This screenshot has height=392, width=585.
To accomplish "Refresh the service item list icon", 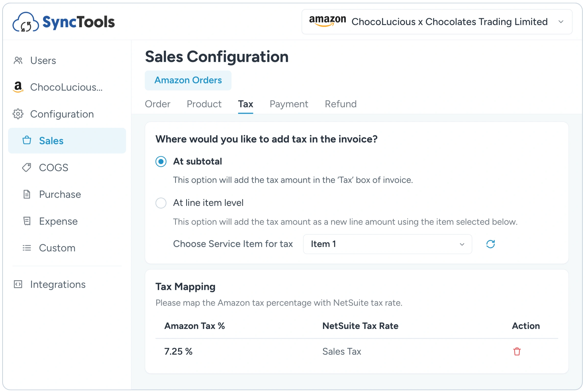I will click(491, 244).
